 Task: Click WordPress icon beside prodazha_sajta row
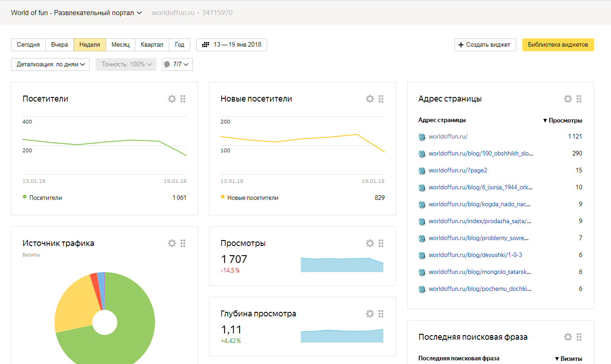422,221
